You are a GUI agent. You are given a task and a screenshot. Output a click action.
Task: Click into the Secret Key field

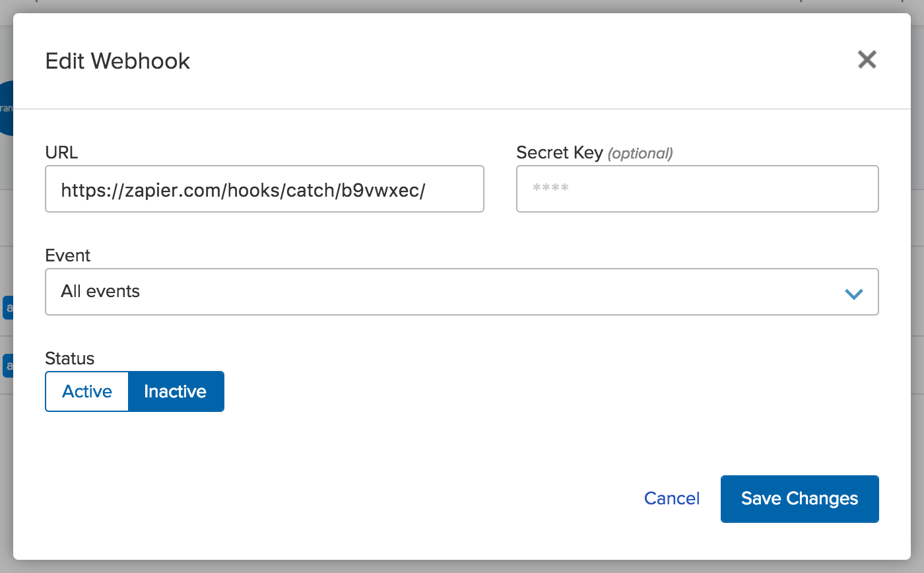click(697, 189)
